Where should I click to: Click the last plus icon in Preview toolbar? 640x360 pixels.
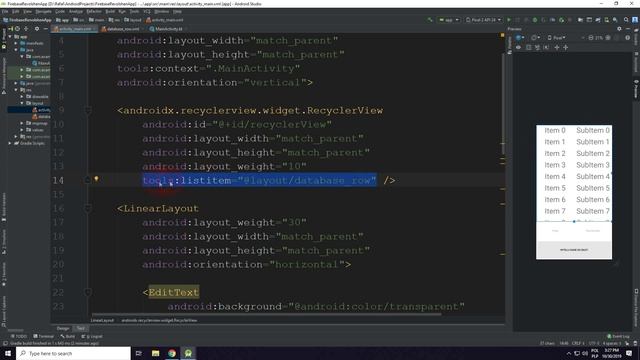pos(566,47)
